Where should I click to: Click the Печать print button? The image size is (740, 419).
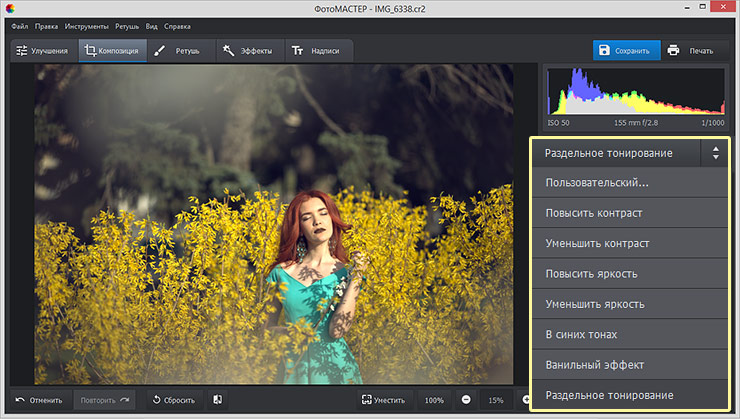692,50
